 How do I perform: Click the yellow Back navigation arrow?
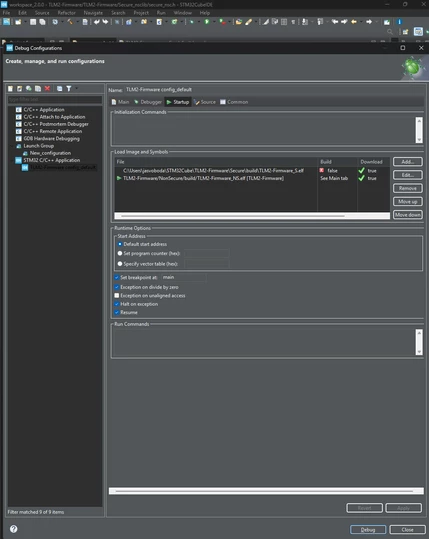[354, 22]
